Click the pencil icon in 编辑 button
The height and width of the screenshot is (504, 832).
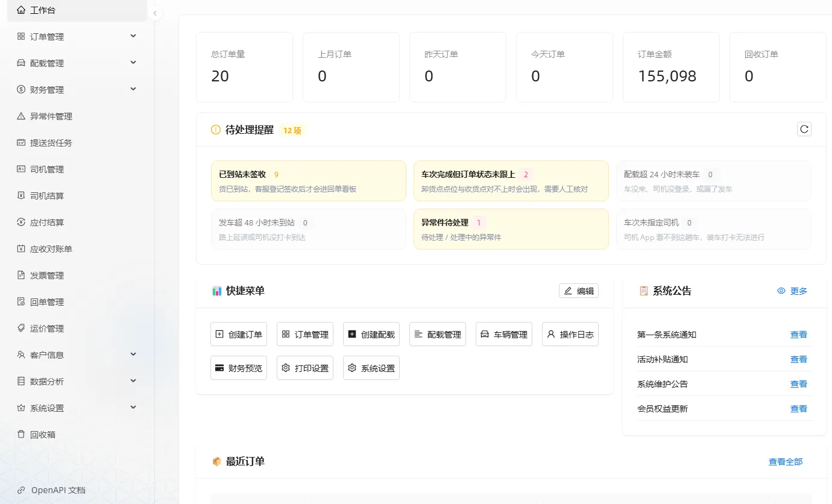[x=567, y=291]
